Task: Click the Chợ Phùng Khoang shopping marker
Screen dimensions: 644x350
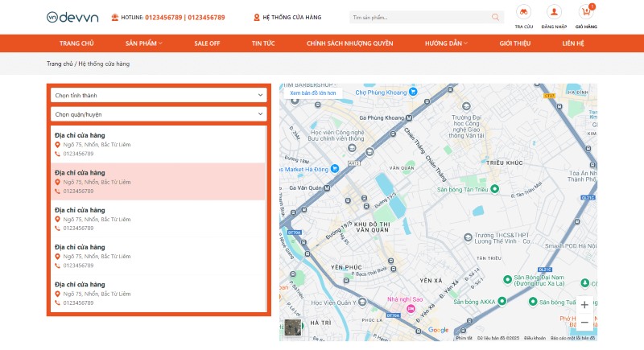Action: click(413, 92)
